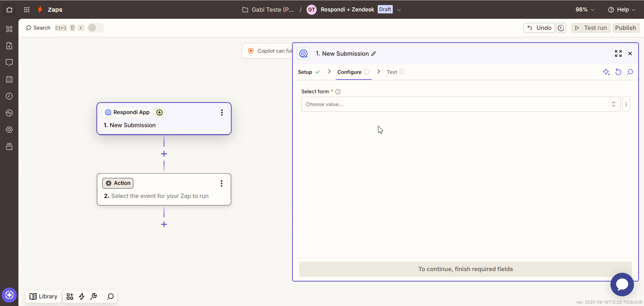Click the Respondi + Zendesk zap title
Image resolution: width=644 pixels, height=306 pixels.
[347, 10]
